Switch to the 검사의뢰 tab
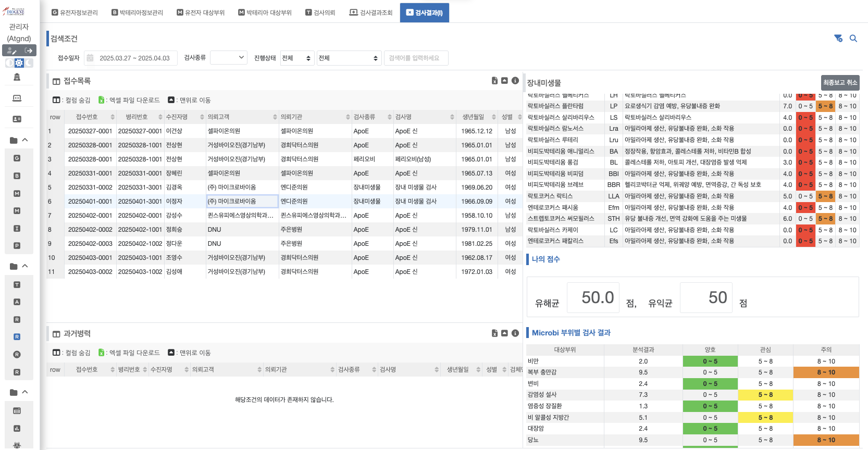868x450 pixels. (320, 12)
